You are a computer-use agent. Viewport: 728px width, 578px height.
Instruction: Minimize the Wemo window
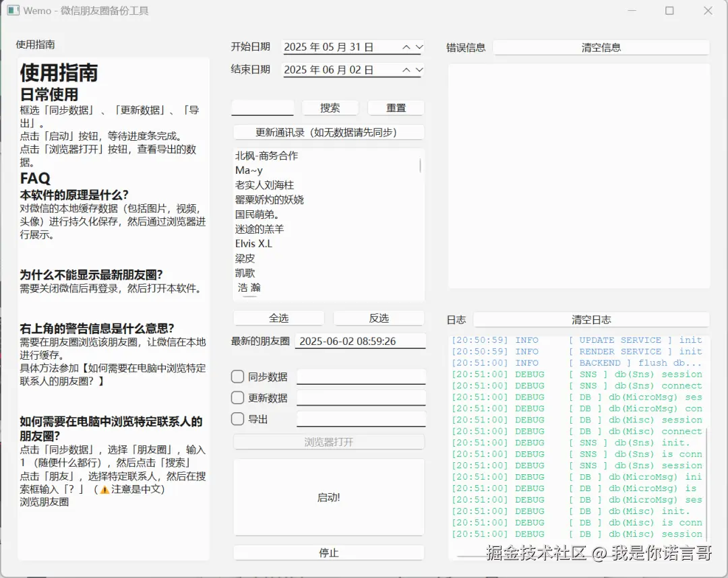click(632, 10)
